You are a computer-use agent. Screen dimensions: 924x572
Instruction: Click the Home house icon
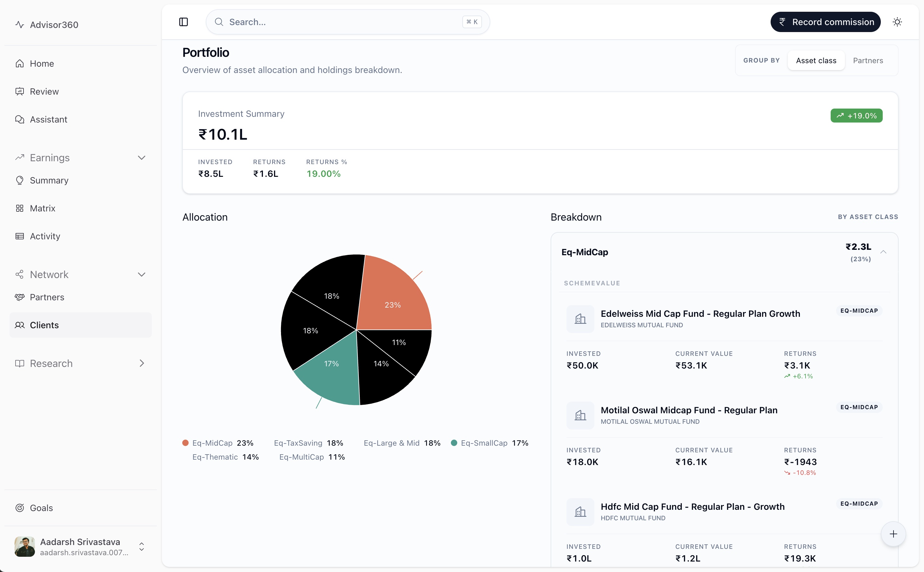[20, 63]
